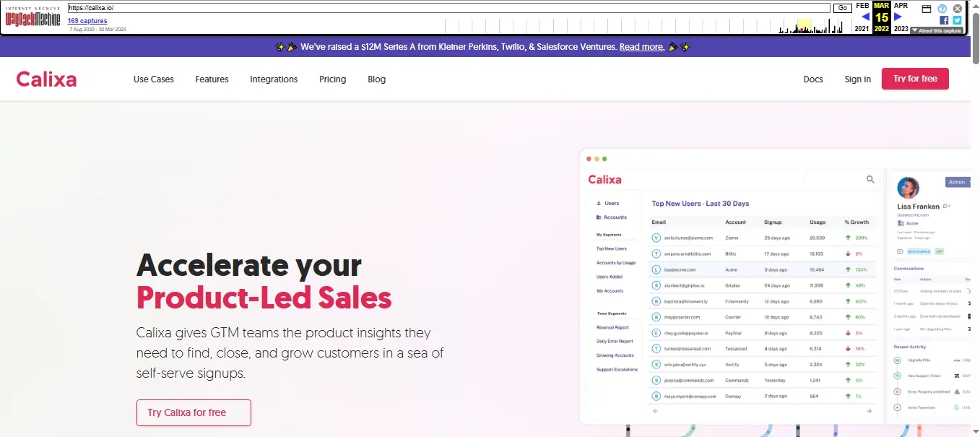Click the mockup table previous page arrow
980x437 pixels.
click(x=656, y=411)
